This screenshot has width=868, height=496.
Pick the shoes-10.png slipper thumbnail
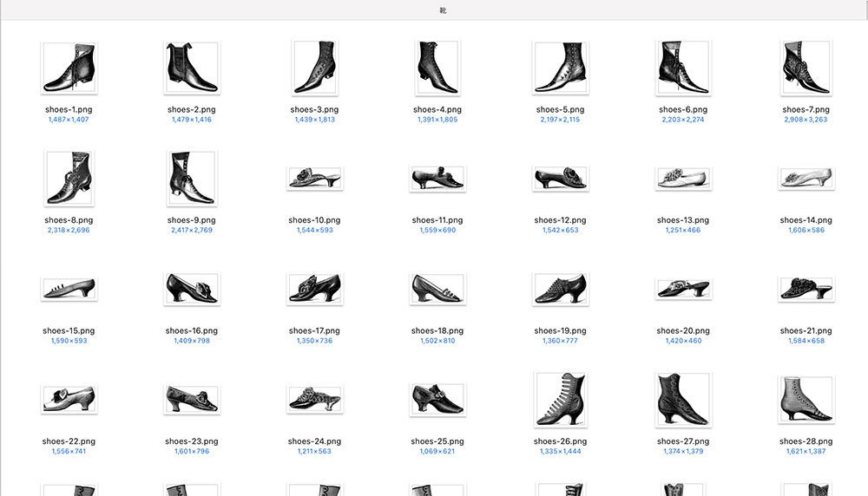[x=315, y=178]
